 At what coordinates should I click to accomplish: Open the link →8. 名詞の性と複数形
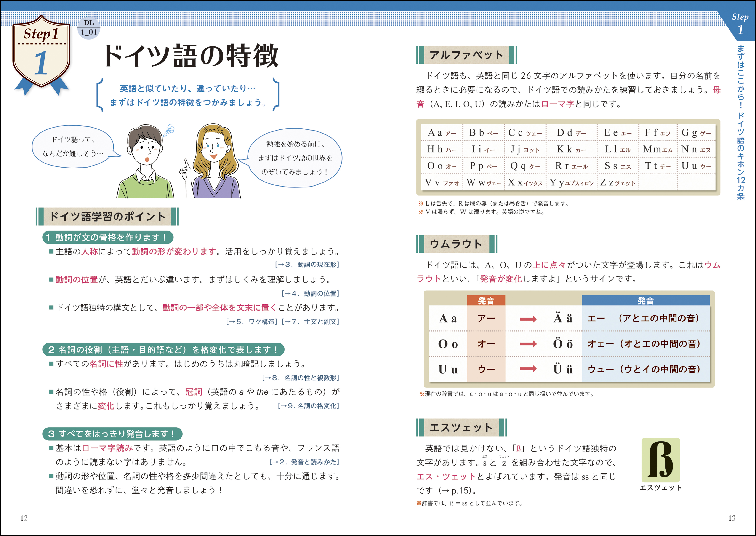(300, 378)
